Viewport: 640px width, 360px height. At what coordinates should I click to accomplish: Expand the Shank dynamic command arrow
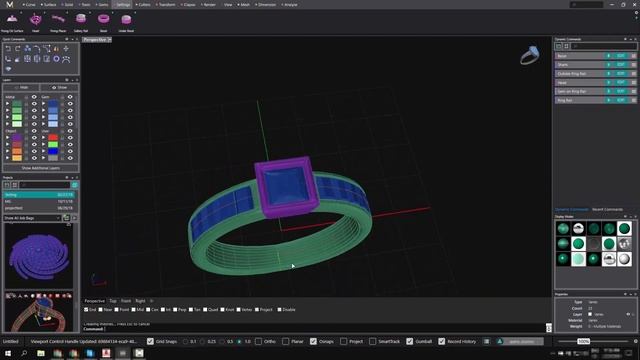coord(608,64)
